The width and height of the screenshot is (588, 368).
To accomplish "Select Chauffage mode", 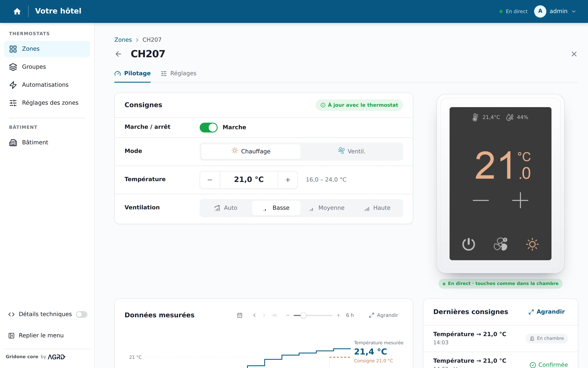I will [x=251, y=151].
